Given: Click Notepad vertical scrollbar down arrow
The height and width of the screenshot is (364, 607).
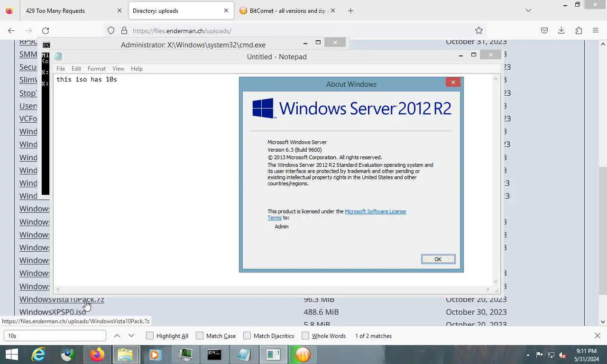Looking at the screenshot, I should coord(496,282).
